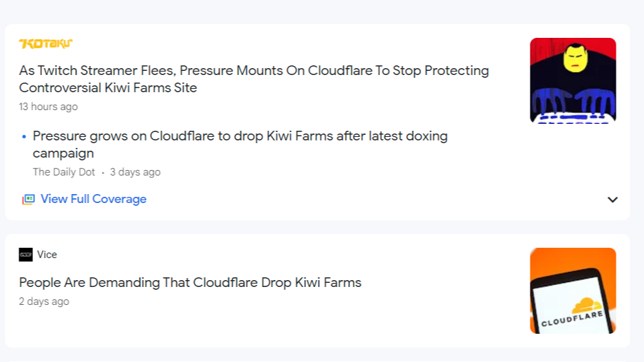
Task: Click the Vice publisher name
Action: (47, 255)
